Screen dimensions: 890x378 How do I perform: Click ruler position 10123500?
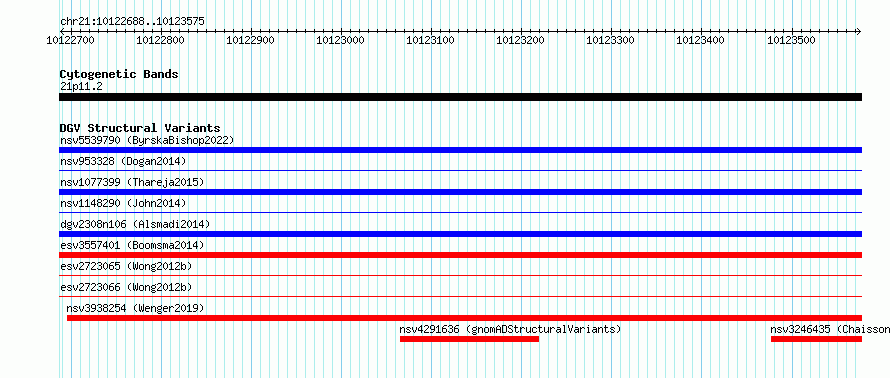[x=791, y=40]
